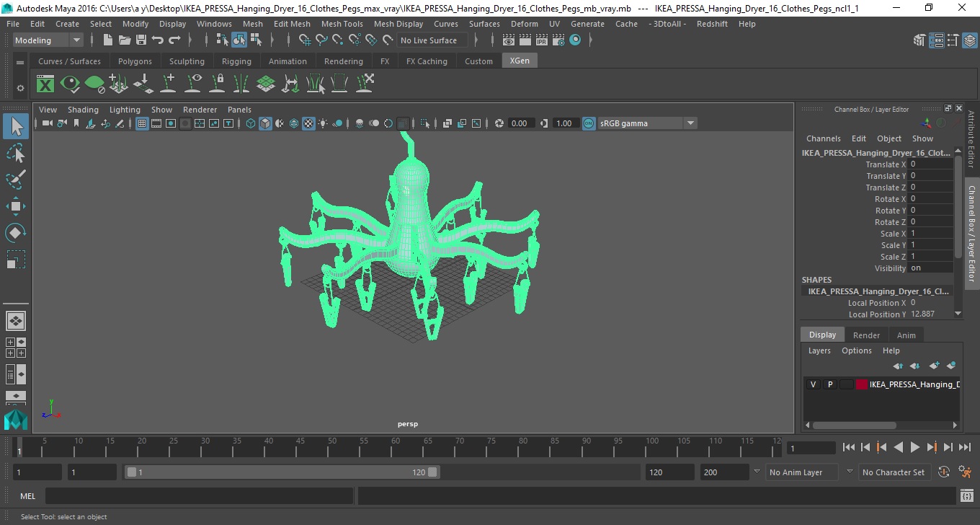Enable Snap to Points magnet icon
This screenshot has height=525, width=980.
tap(337, 40)
